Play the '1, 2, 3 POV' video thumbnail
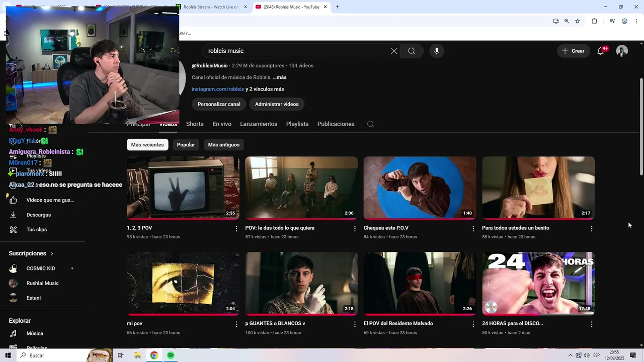The image size is (644, 362). (183, 188)
